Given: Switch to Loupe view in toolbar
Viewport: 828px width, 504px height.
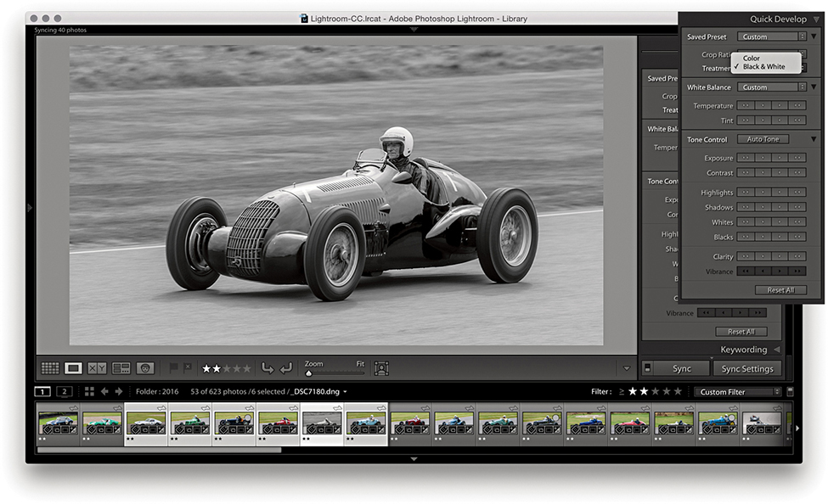Looking at the screenshot, I should [x=74, y=368].
